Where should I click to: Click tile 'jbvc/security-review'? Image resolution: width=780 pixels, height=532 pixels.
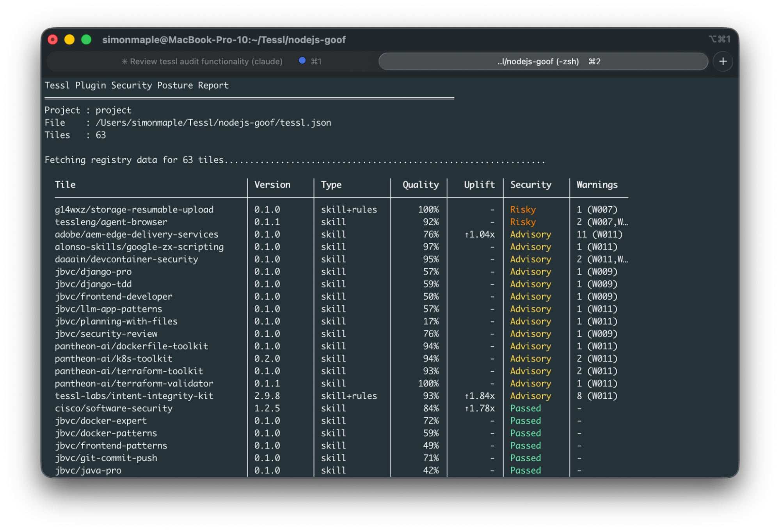point(106,334)
